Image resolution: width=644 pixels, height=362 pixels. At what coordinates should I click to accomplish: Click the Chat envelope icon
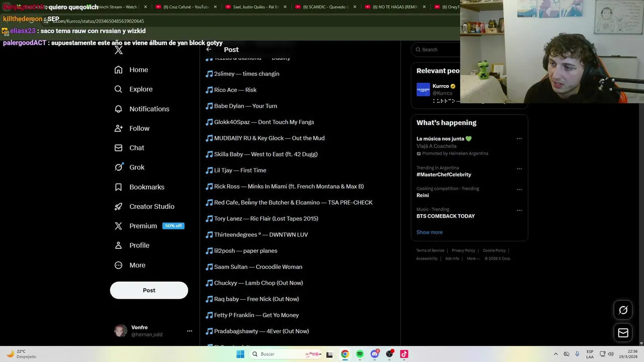(x=118, y=148)
